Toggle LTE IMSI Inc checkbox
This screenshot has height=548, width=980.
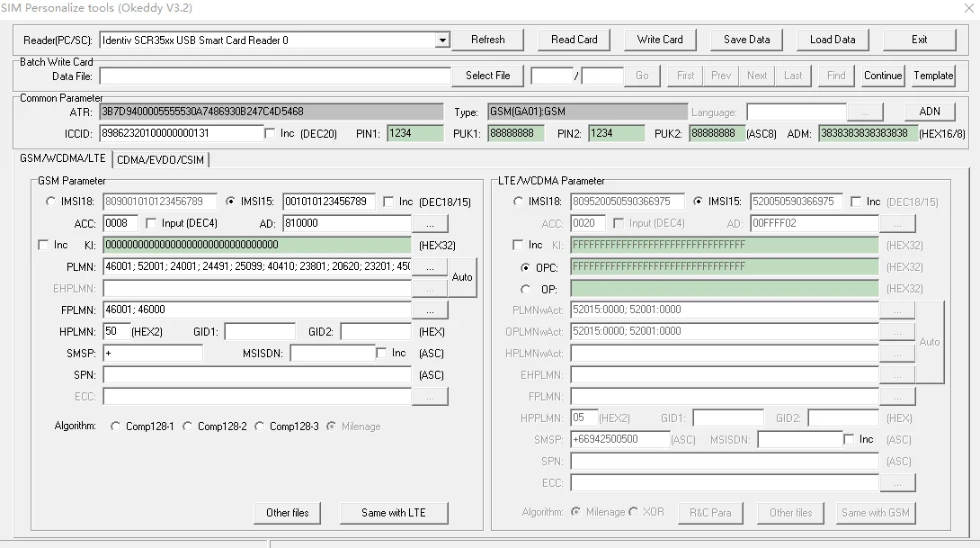coord(856,202)
